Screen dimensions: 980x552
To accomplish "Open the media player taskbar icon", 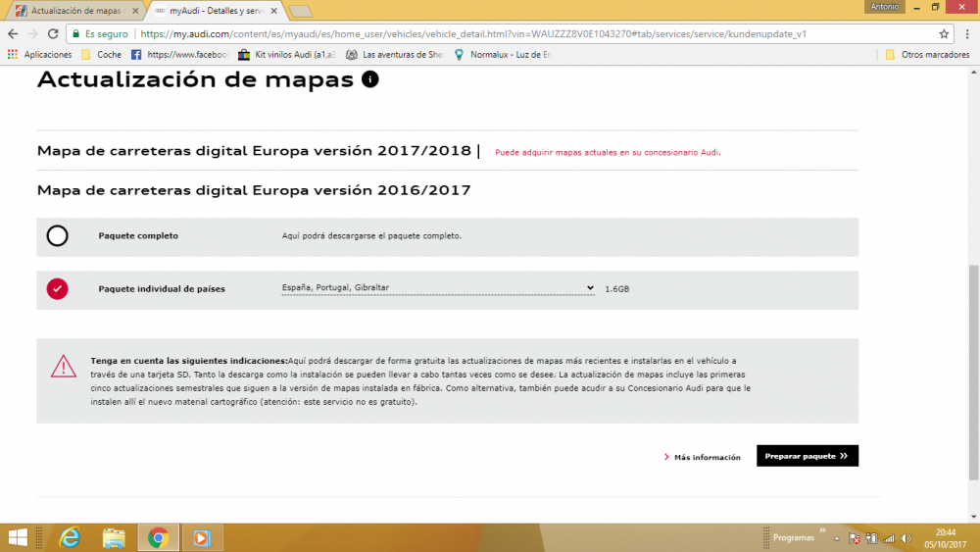I will (202, 537).
